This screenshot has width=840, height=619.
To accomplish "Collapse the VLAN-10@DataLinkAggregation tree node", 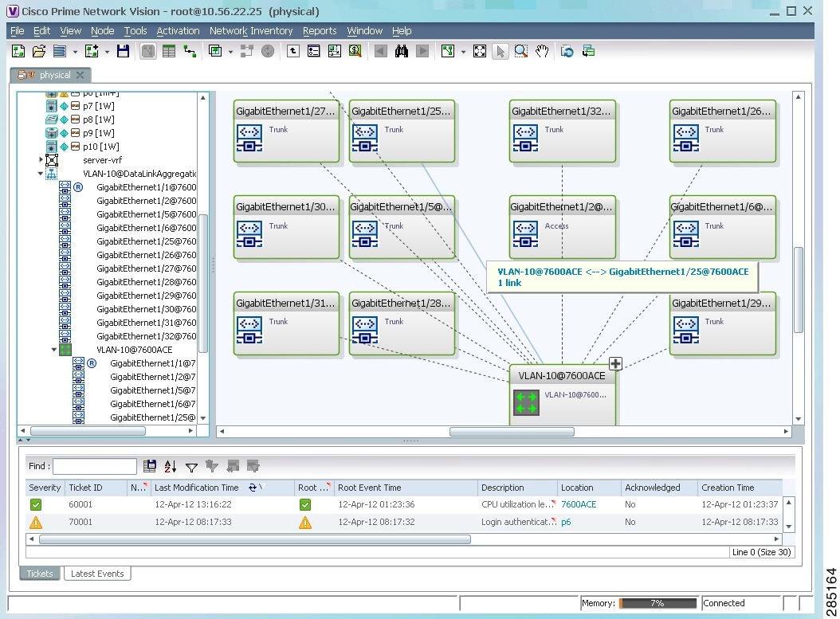I will (x=41, y=174).
